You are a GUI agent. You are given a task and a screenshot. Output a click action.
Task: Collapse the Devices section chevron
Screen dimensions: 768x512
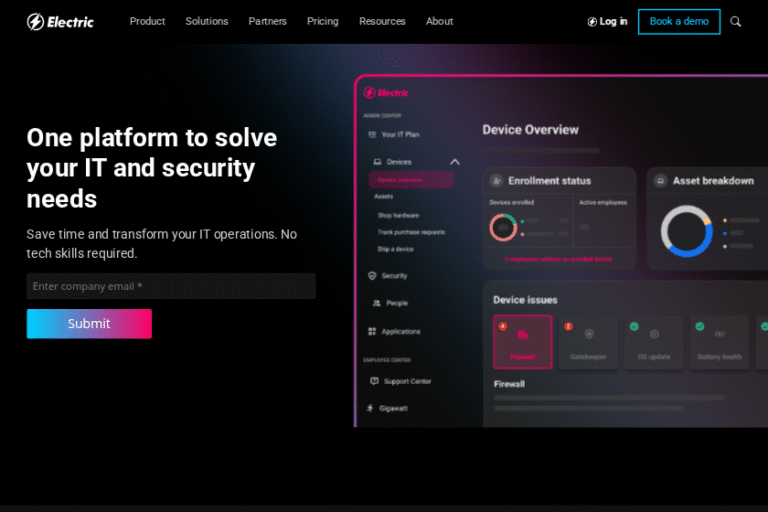point(455,161)
